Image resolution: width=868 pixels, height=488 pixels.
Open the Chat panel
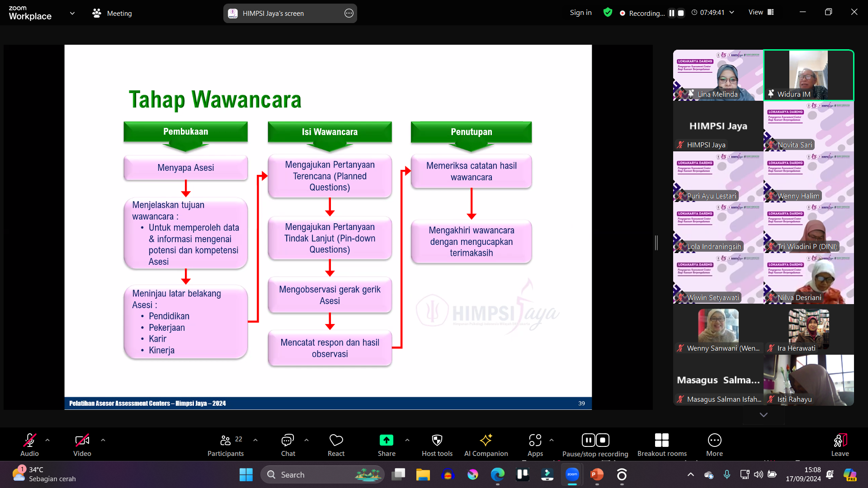click(x=288, y=441)
